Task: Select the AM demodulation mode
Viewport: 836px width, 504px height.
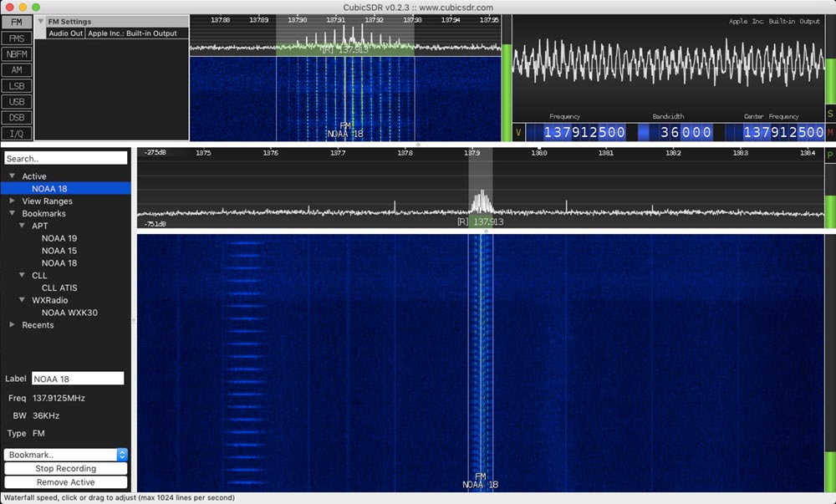Action: [x=15, y=69]
